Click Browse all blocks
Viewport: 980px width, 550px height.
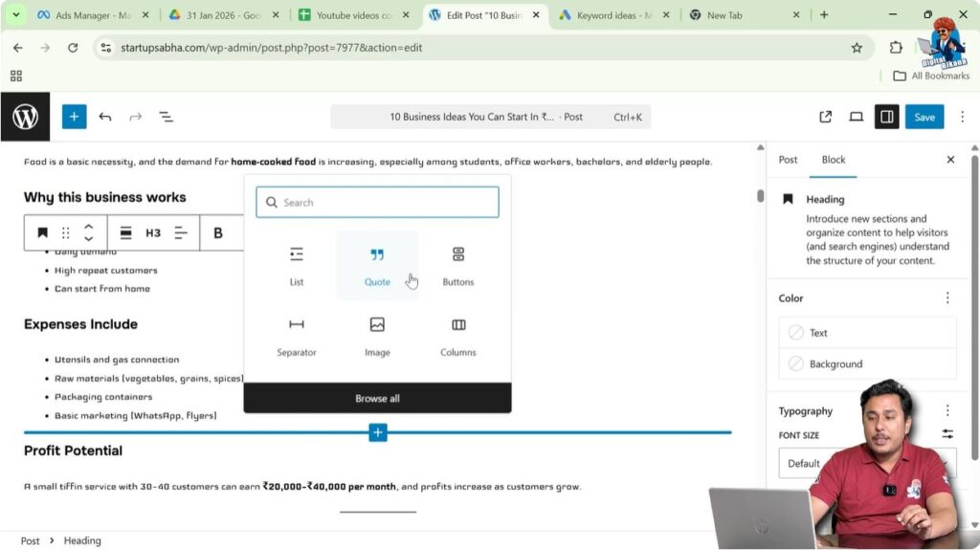[377, 398]
